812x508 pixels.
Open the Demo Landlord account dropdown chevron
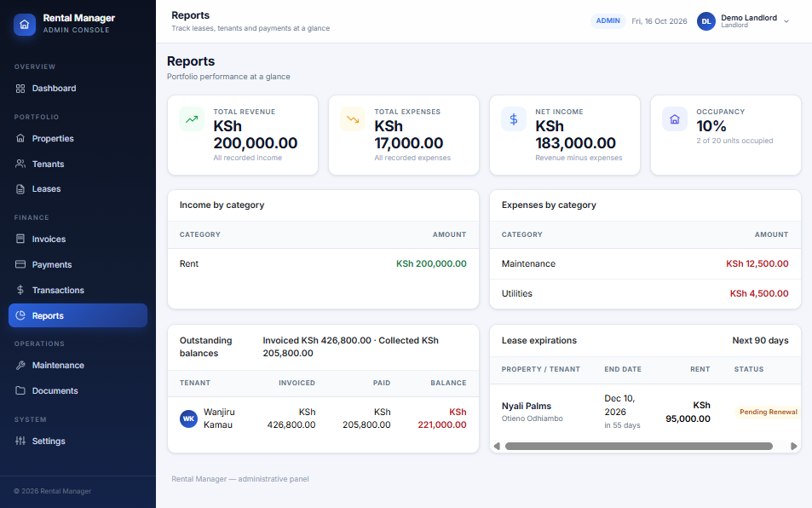coord(786,21)
